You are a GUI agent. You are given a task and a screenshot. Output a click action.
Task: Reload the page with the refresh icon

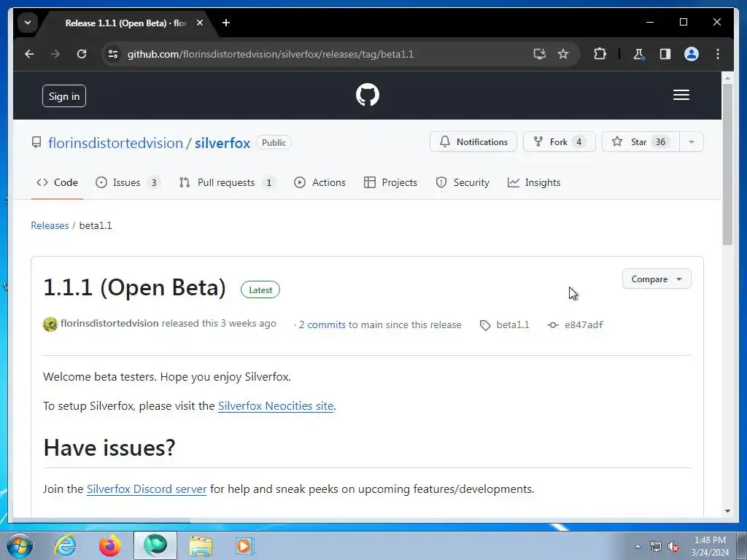[82, 54]
